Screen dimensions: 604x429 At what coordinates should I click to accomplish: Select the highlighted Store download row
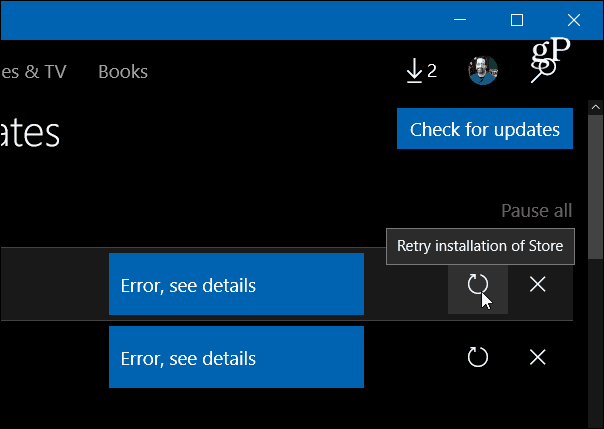[x=287, y=284]
